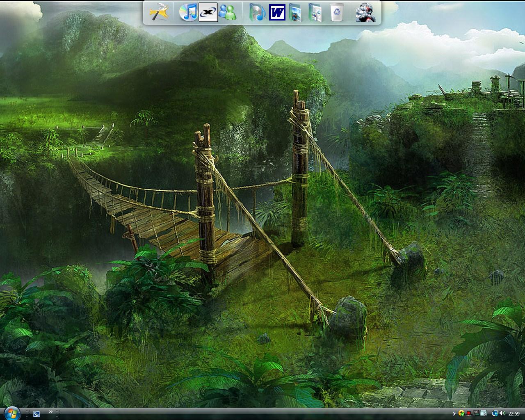Screen dimensions: 525x420
Task: Open the Windows Start menu orb
Action: pos(12,413)
